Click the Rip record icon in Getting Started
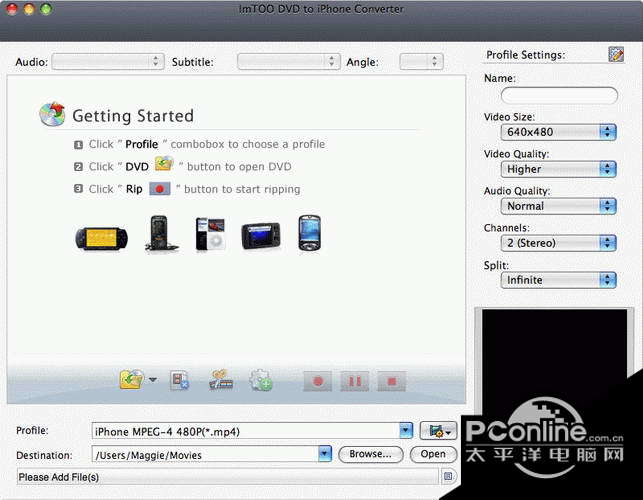Image resolution: width=643 pixels, height=500 pixels. [x=160, y=189]
